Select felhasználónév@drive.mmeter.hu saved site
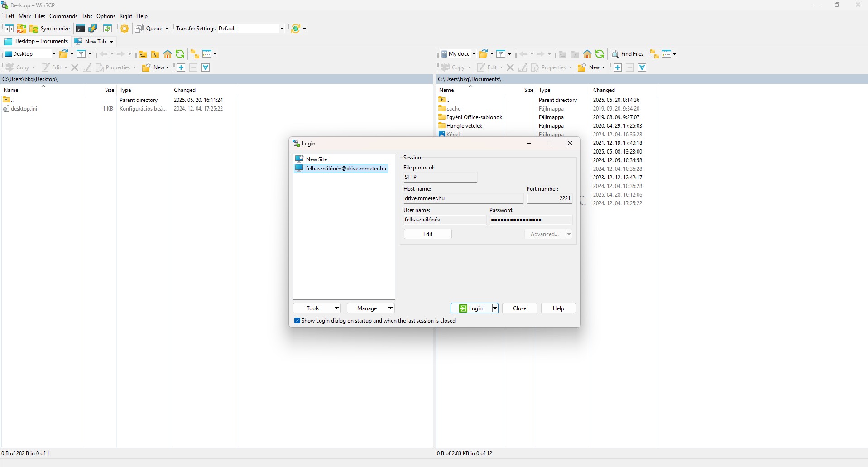This screenshot has width=868, height=467. coord(341,169)
